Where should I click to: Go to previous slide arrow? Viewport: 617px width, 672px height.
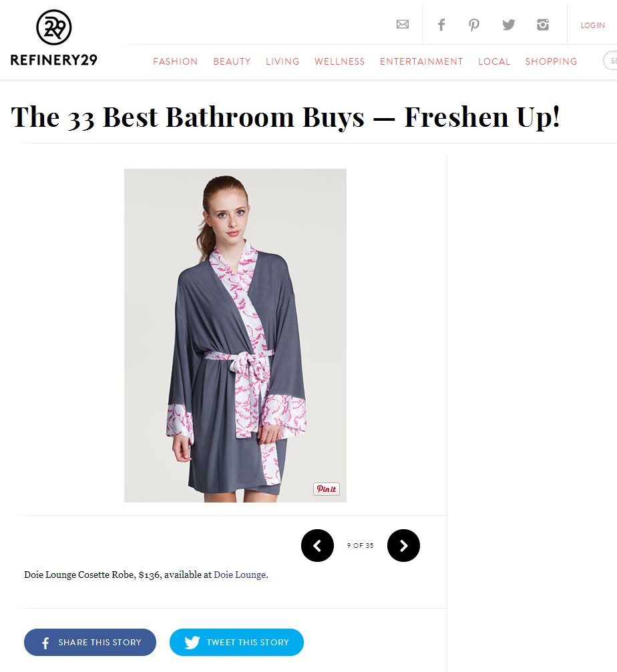317,546
